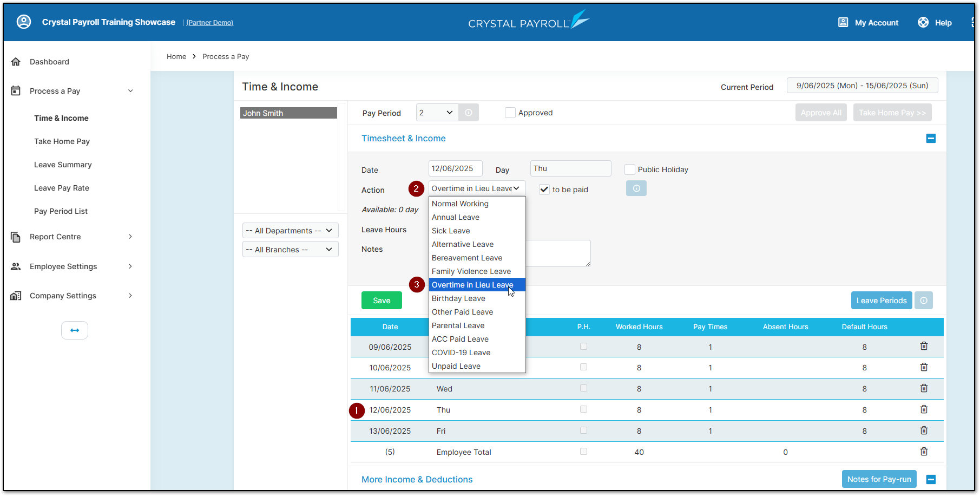
Task: Click the Process a Pay calendar icon
Action: click(x=16, y=91)
